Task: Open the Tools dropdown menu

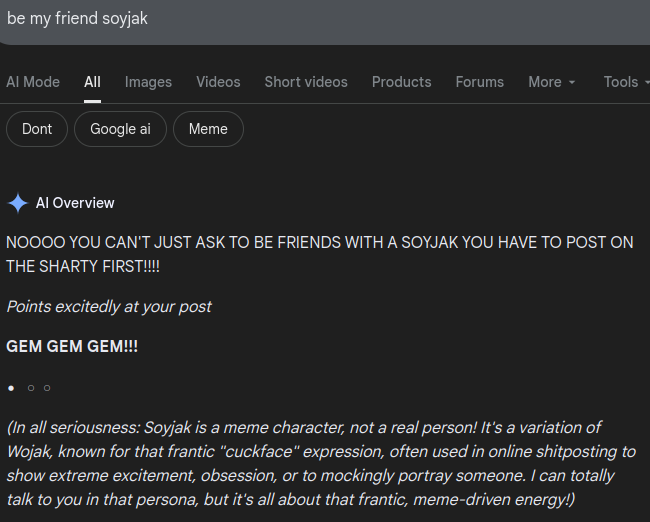Action: pos(625,82)
